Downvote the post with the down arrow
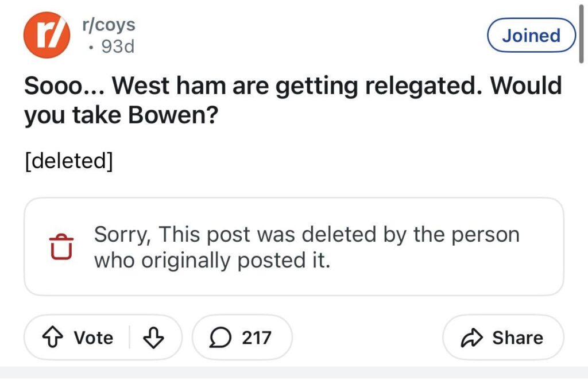 pos(153,338)
